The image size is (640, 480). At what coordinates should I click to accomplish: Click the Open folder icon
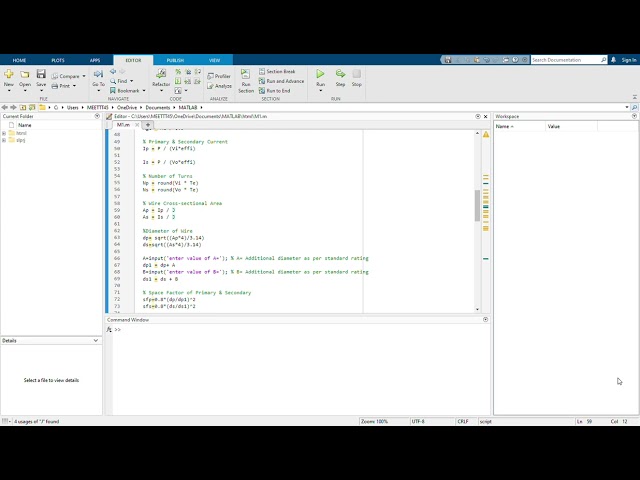click(25, 74)
